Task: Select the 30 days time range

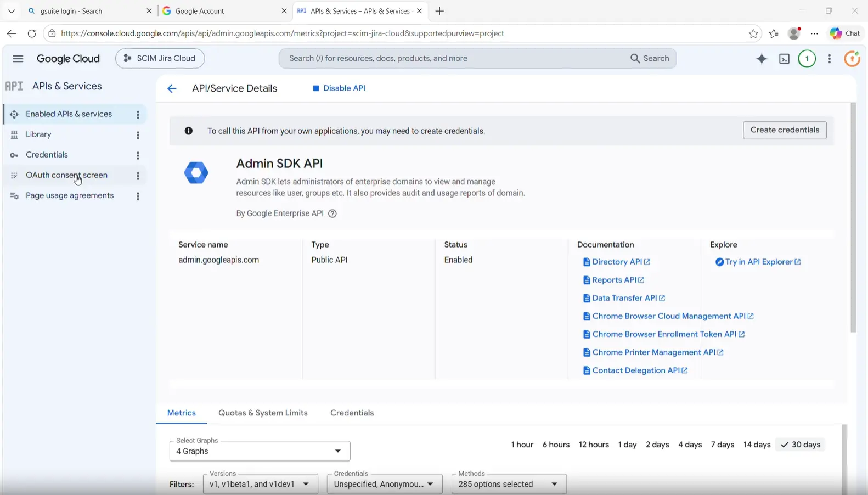Action: (x=801, y=445)
